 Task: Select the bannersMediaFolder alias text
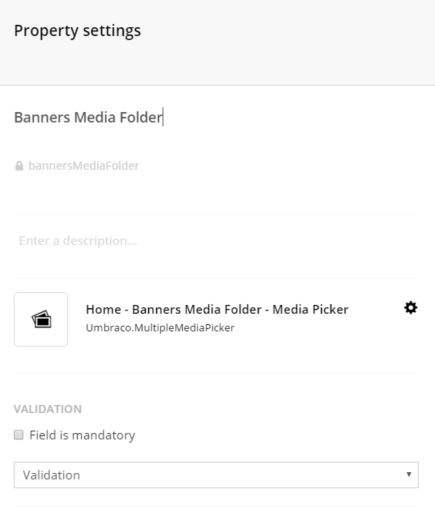coord(83,166)
